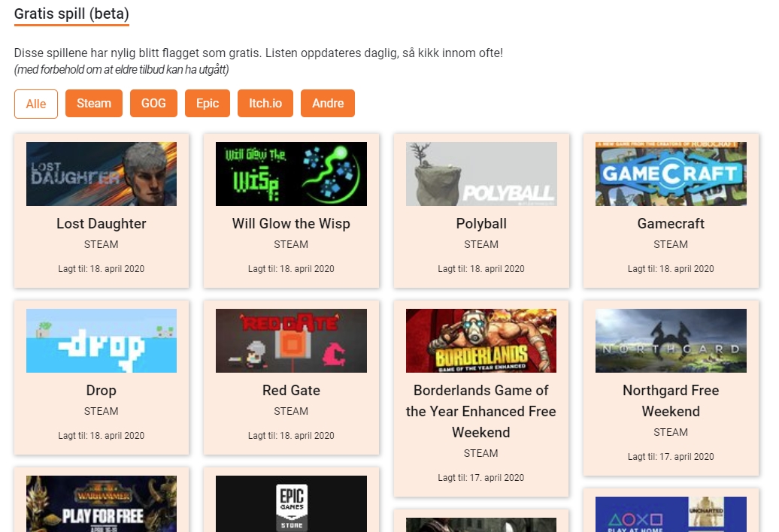Screen dimensions: 779x532
Task: Open the Will Glow the Wisp thumbnail
Action: click(x=291, y=174)
